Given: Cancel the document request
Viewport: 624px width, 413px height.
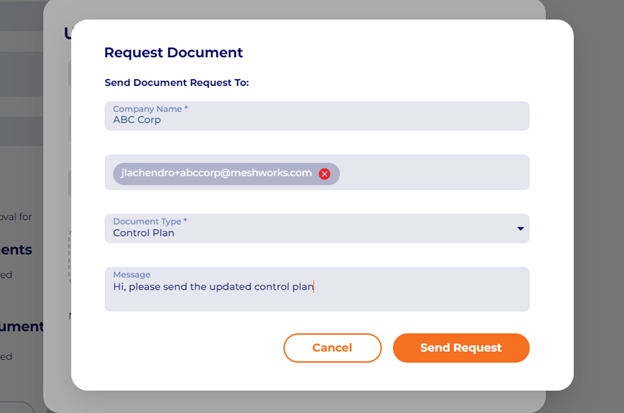Looking at the screenshot, I should (332, 347).
